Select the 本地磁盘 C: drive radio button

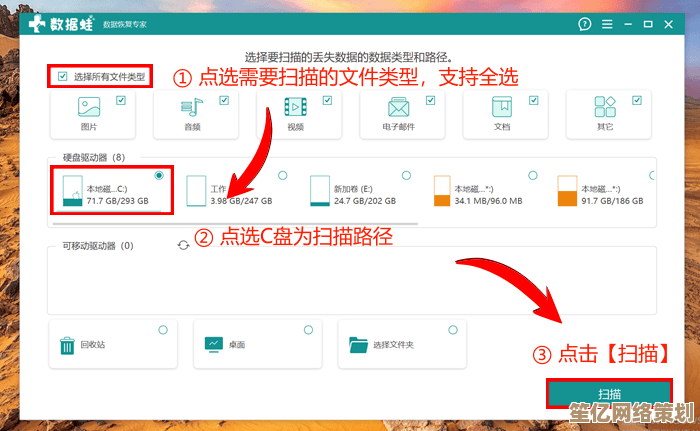159,176
